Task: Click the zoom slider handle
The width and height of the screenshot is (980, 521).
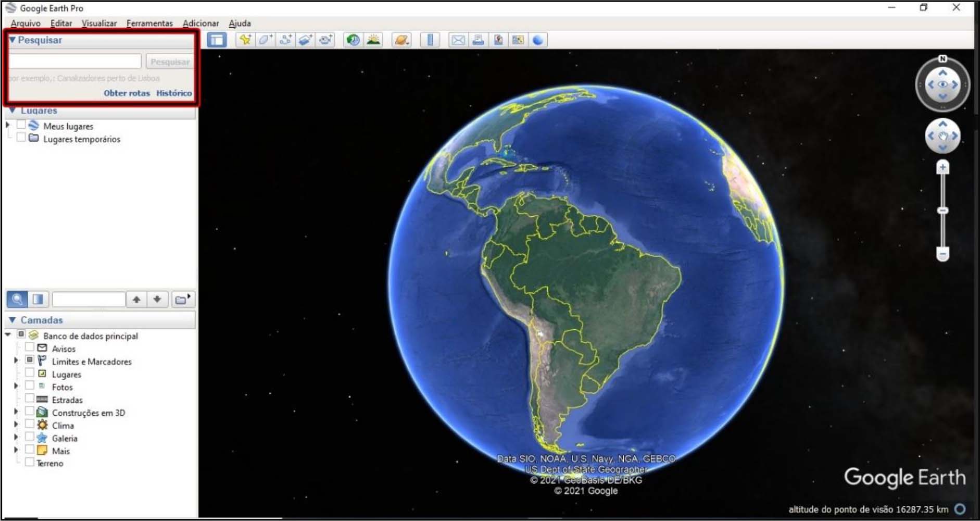Action: point(943,210)
